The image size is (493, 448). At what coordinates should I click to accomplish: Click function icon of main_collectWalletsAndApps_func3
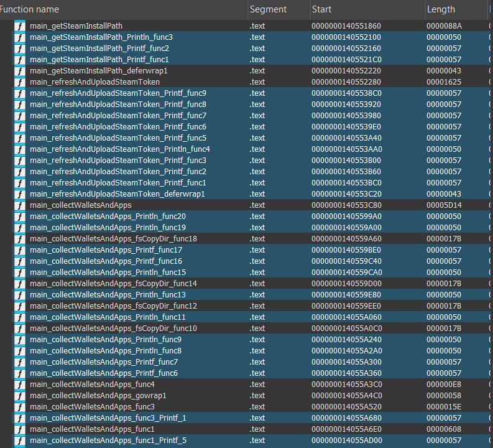(x=20, y=407)
